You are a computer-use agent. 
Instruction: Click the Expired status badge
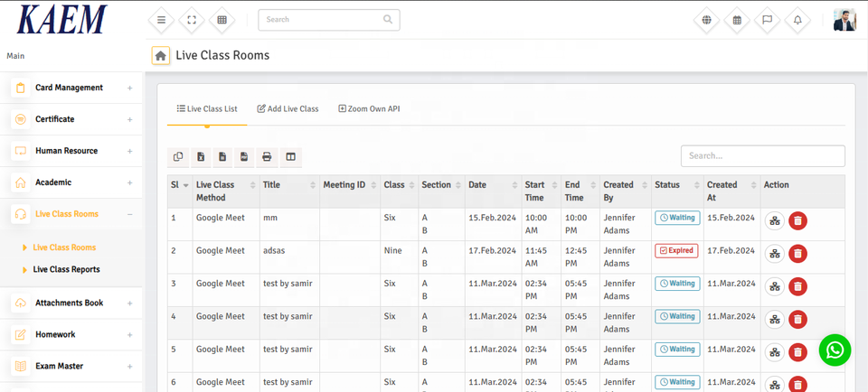tap(676, 250)
